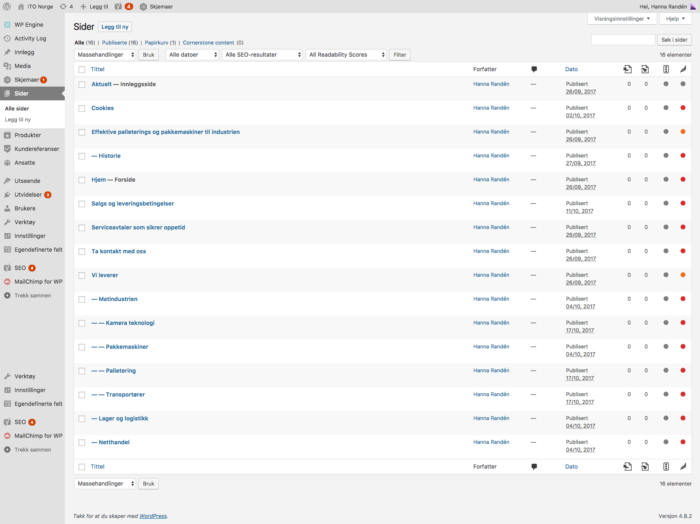Click the page search input field
700x524 pixels.
(x=623, y=40)
